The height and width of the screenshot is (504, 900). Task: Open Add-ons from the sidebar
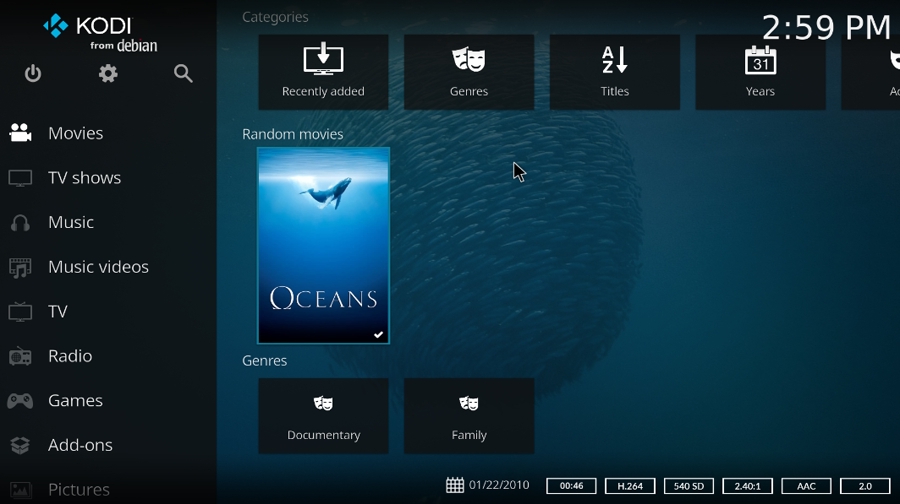80,445
